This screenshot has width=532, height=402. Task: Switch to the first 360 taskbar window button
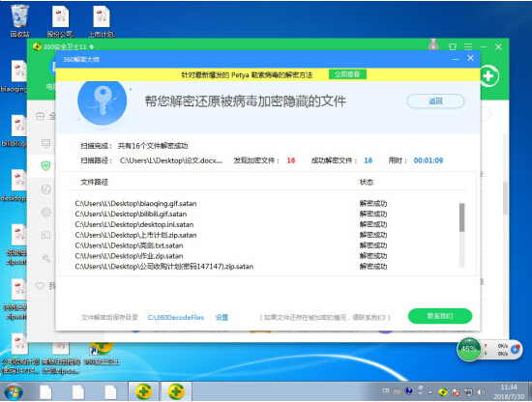[x=143, y=391]
